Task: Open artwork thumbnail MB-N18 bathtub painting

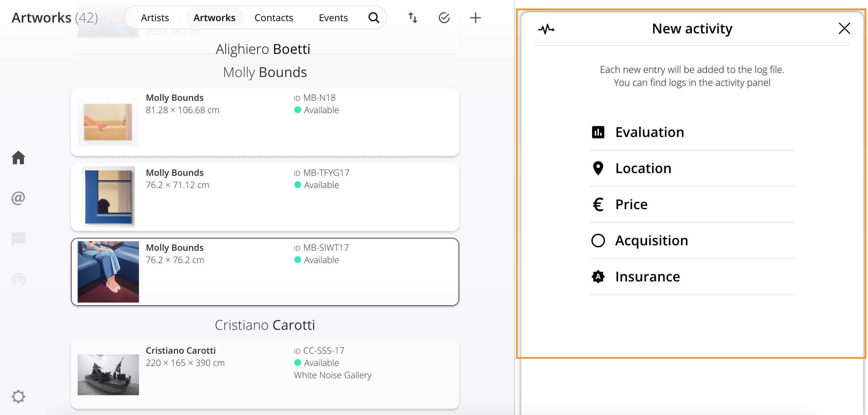Action: 108,122
